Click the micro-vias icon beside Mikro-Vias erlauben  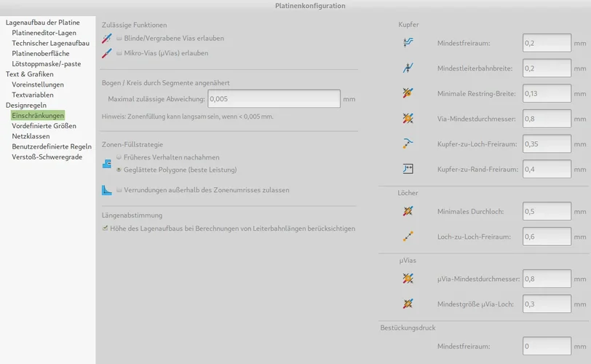coord(107,53)
